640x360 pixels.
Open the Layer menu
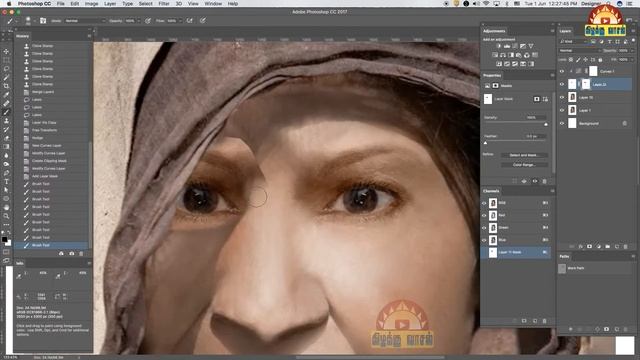click(110, 4)
